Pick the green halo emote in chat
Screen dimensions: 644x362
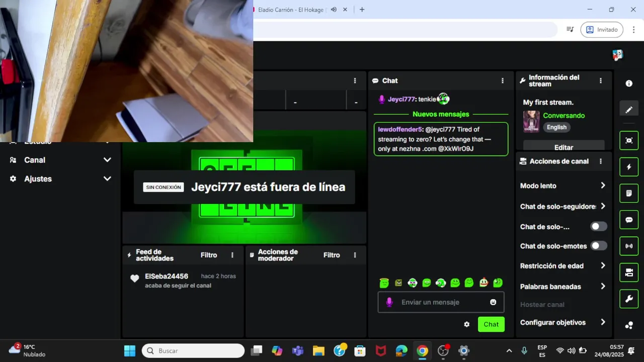click(384, 283)
